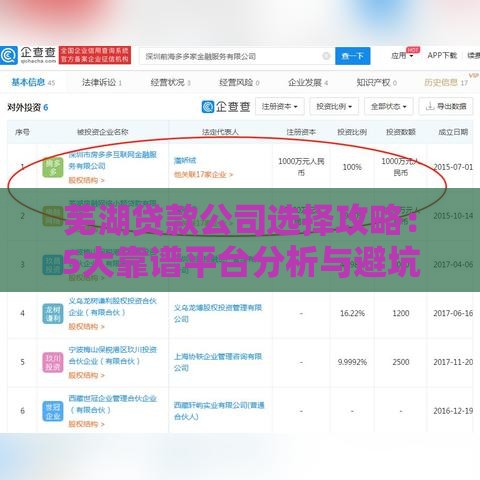
Task: Switch to the 法律诉讼 tab
Action: coord(102,82)
